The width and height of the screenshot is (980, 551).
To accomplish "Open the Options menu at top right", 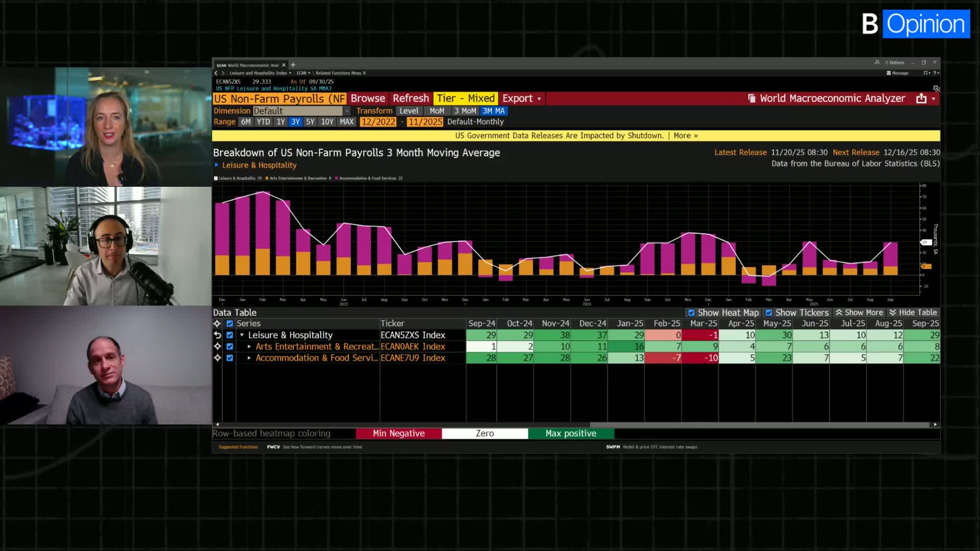I will [895, 62].
